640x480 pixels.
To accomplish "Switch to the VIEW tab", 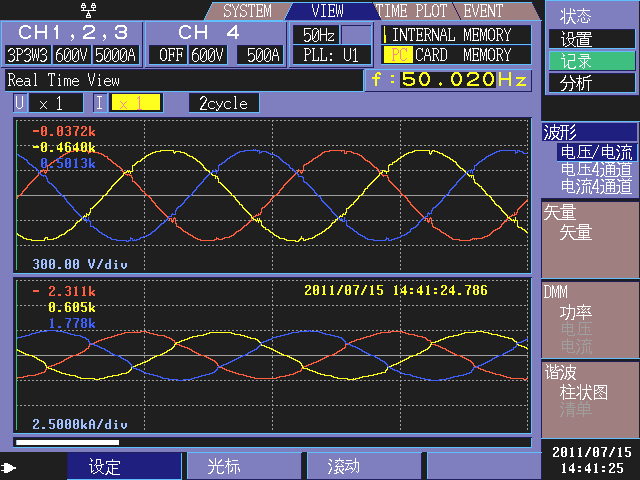I will (x=327, y=11).
